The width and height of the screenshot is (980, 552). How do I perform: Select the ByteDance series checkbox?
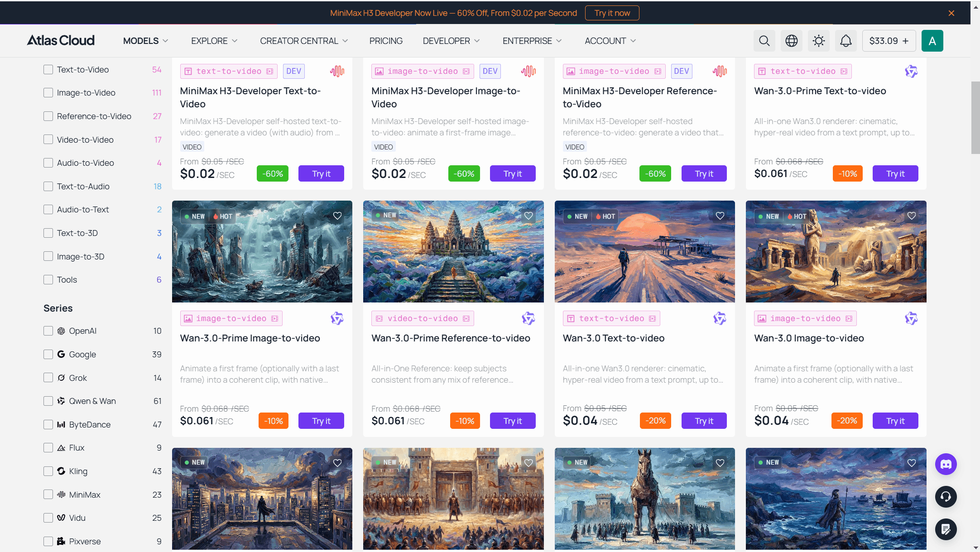tap(48, 424)
